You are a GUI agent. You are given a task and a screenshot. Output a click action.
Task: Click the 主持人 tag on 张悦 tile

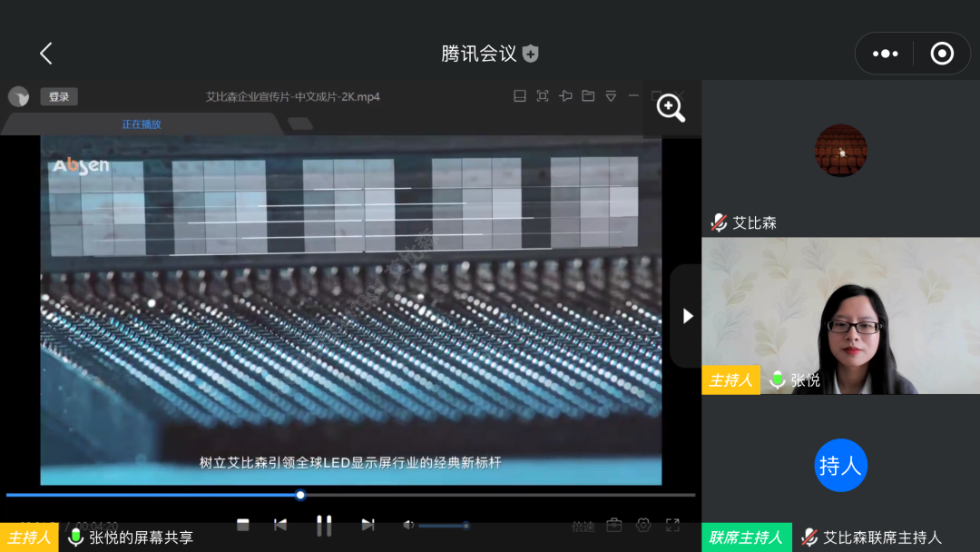click(x=730, y=379)
